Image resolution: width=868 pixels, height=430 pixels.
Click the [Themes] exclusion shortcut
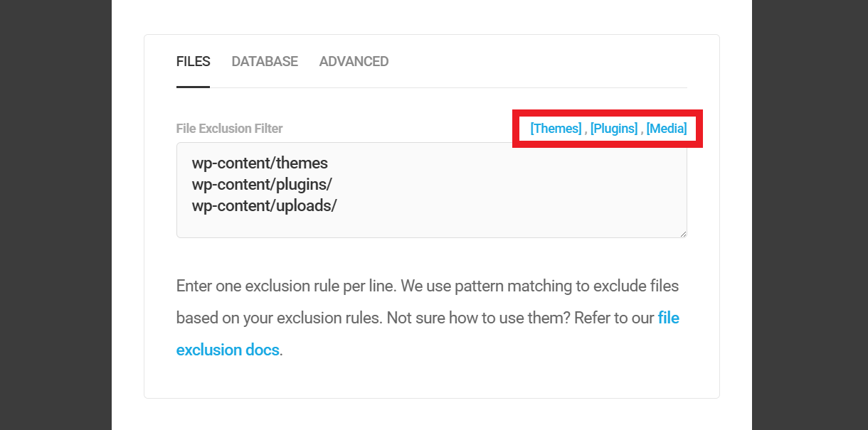pyautogui.click(x=556, y=128)
